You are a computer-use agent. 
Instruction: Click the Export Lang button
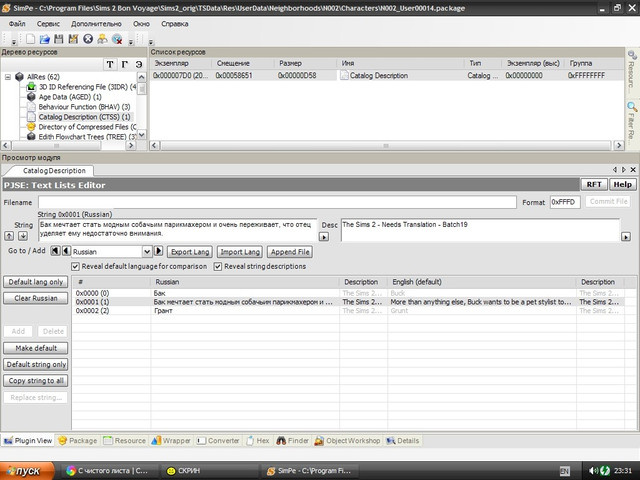tap(190, 252)
